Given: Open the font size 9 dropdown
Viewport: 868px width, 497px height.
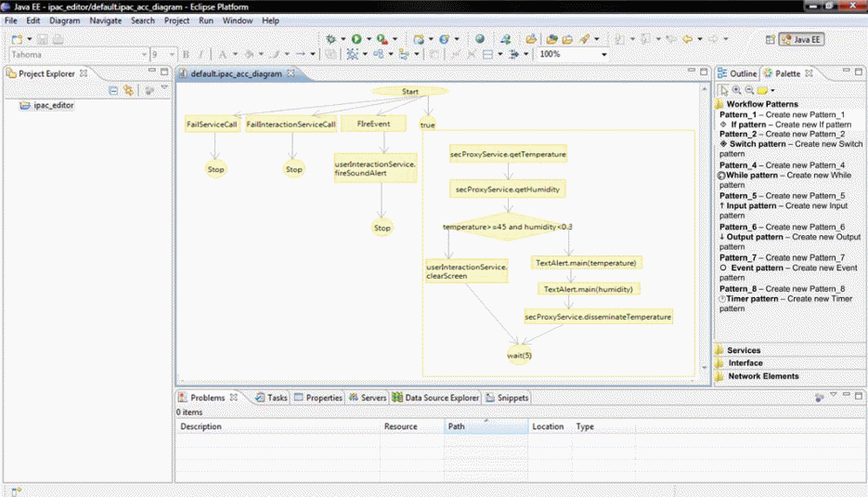Looking at the screenshot, I should (x=172, y=54).
